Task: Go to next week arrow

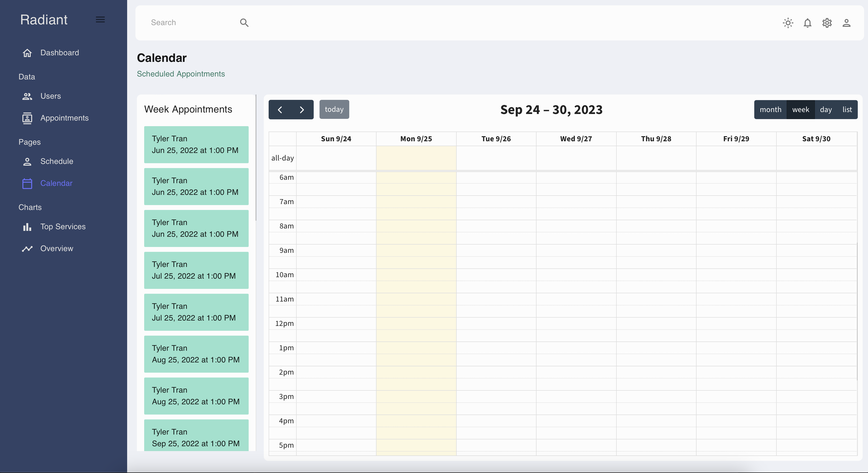Action: tap(302, 110)
